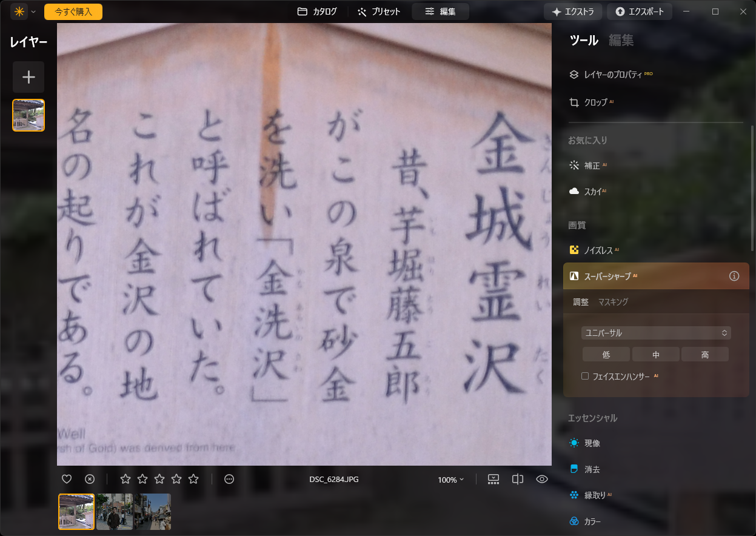
Task: Open the 現像 tool
Action: [x=592, y=443]
